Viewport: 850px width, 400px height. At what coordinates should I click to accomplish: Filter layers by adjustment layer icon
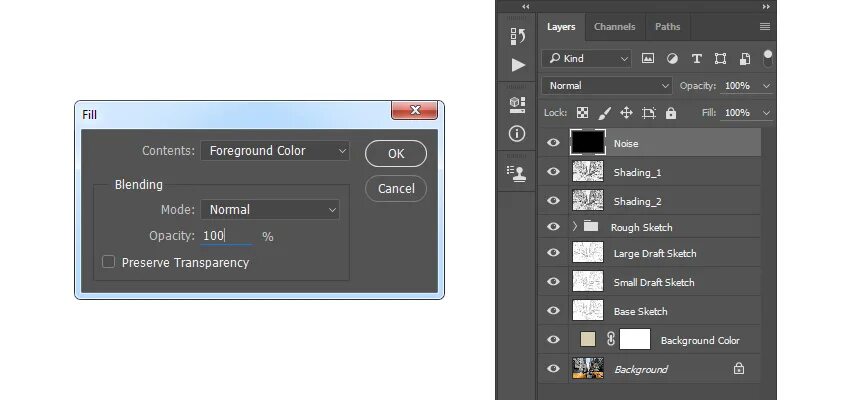tap(672, 59)
